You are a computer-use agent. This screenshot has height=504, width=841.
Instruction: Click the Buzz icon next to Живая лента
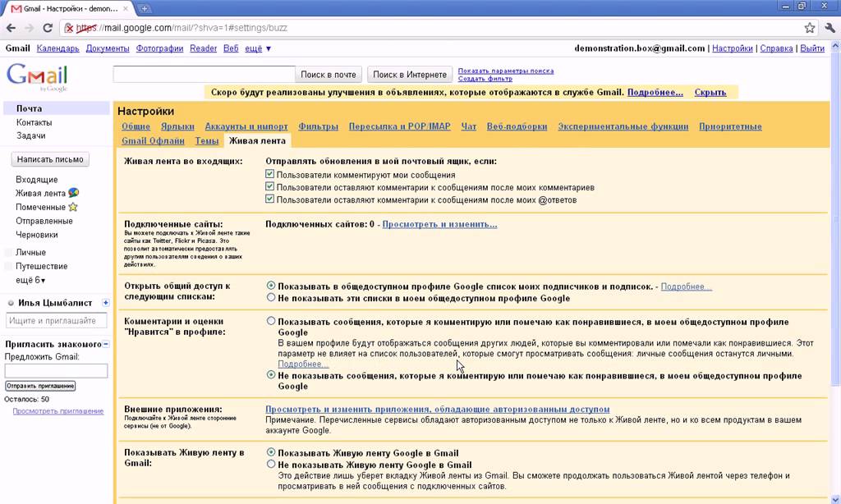[73, 193]
